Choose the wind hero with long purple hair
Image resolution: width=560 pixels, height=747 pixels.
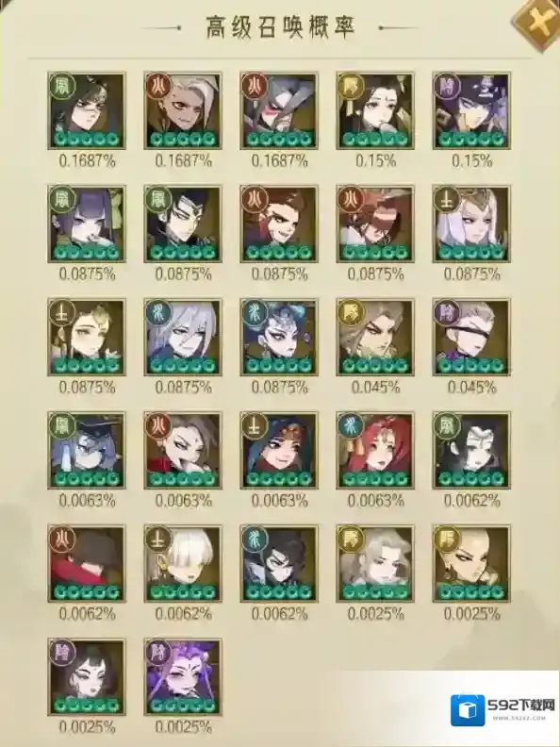tap(87, 224)
